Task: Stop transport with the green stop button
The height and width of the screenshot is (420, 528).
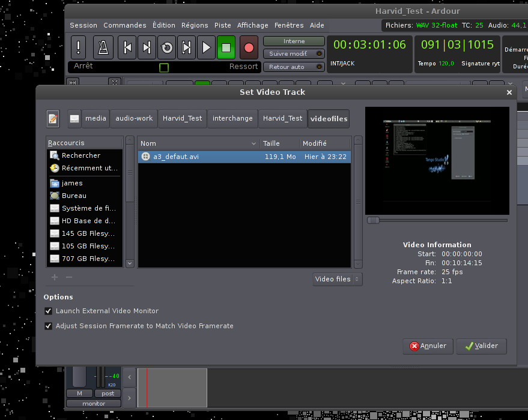Action: [x=226, y=47]
